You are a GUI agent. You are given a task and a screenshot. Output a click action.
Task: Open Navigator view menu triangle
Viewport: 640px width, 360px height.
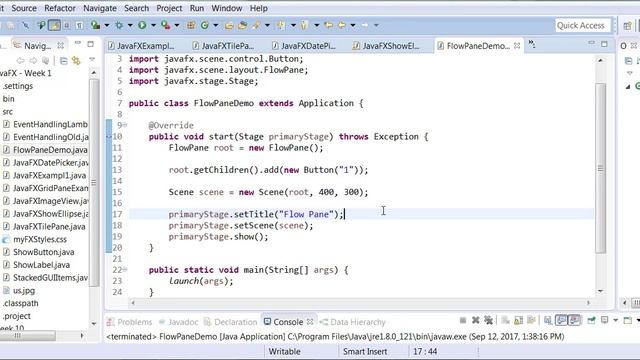(x=92, y=60)
